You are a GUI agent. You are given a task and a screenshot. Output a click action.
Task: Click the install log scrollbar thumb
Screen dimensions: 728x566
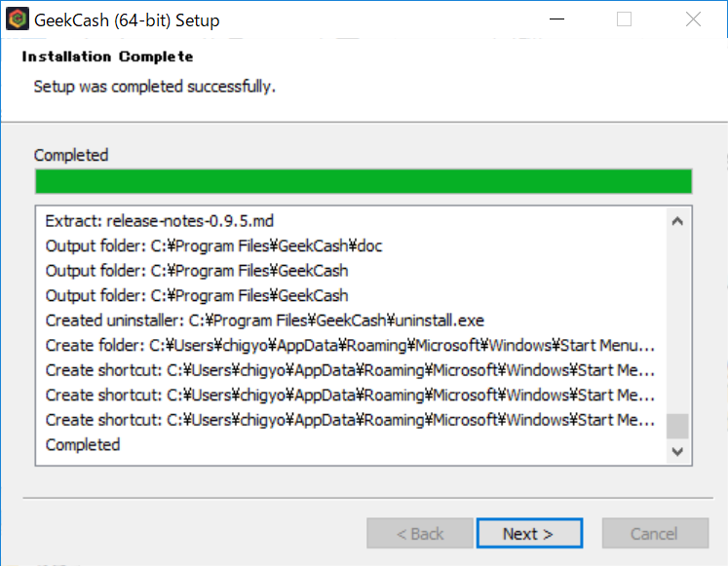(x=677, y=427)
